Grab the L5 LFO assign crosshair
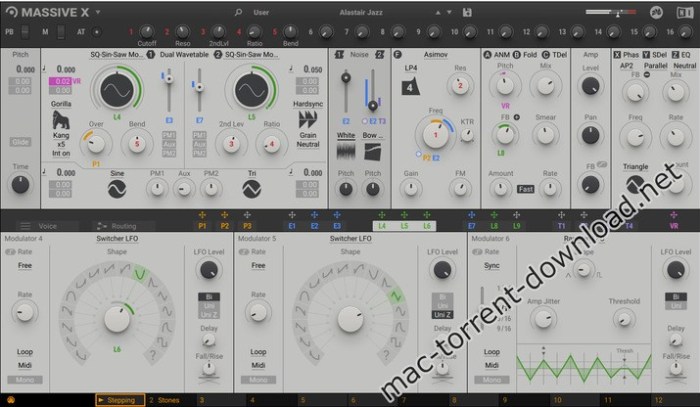700x407 pixels. [x=404, y=215]
